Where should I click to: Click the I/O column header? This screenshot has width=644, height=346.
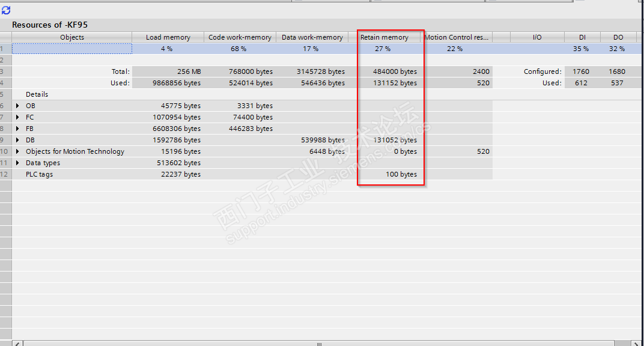pyautogui.click(x=537, y=37)
